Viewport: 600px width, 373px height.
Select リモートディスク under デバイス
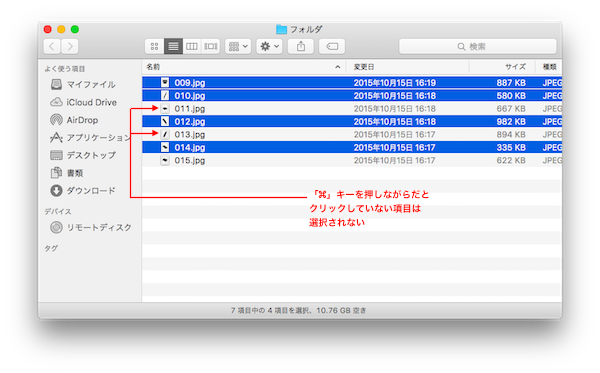(x=91, y=228)
